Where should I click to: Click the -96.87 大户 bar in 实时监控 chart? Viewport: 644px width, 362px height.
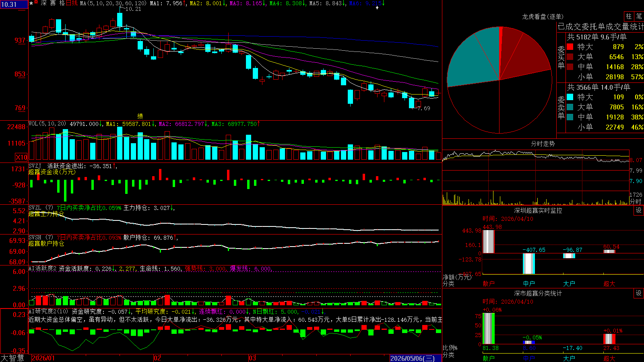coord(569,256)
